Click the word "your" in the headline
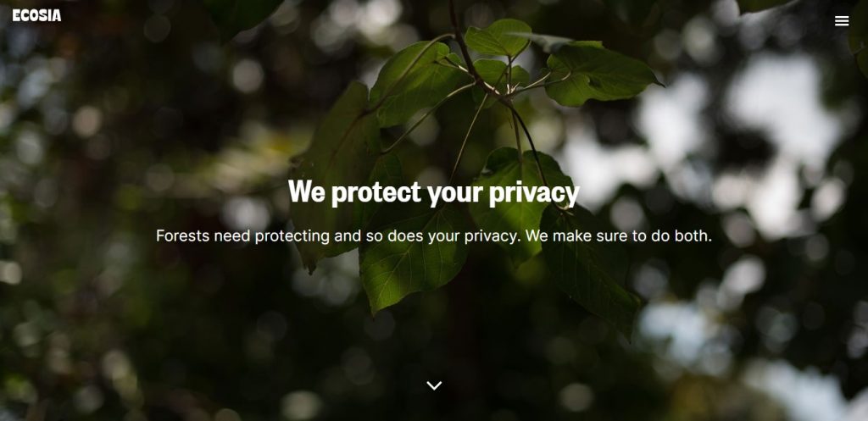The height and width of the screenshot is (421, 868). (455, 194)
